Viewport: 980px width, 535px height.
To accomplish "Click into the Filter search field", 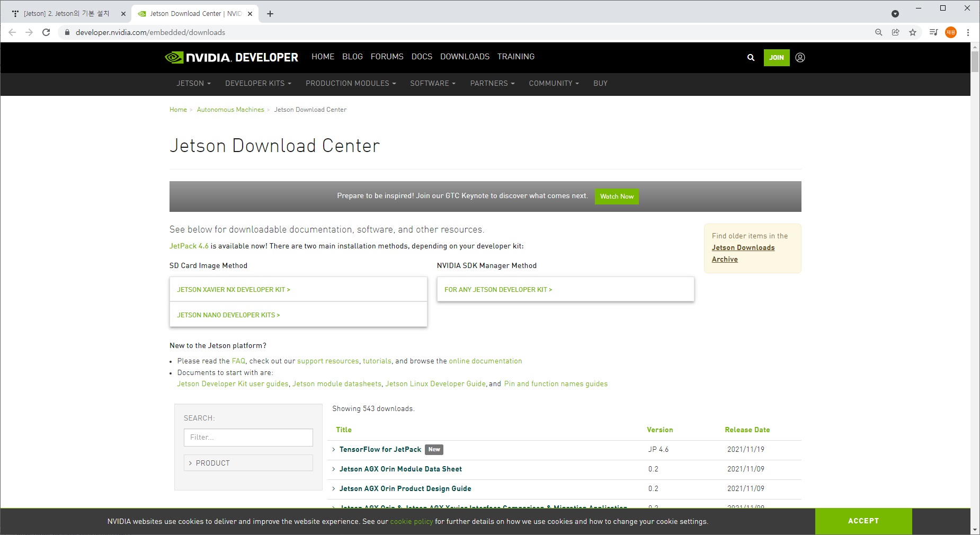I will (248, 438).
